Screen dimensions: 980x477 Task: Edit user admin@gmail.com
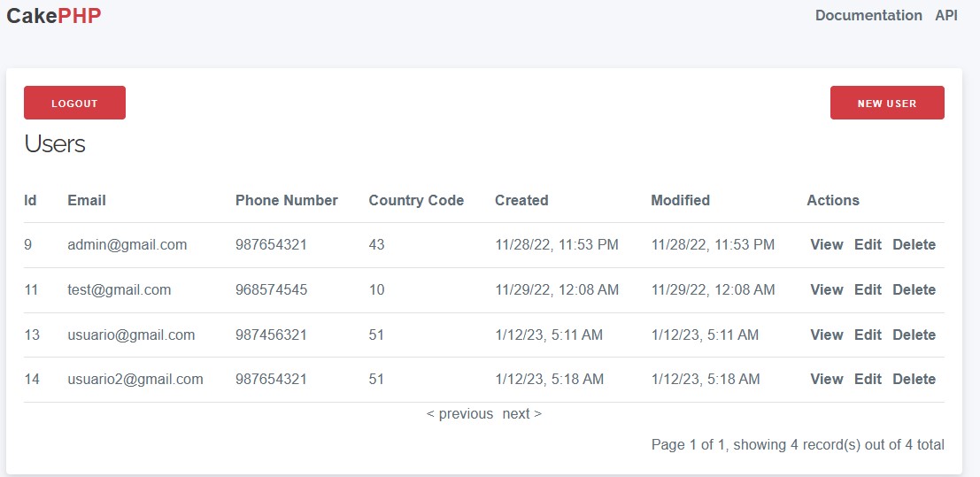pos(868,245)
